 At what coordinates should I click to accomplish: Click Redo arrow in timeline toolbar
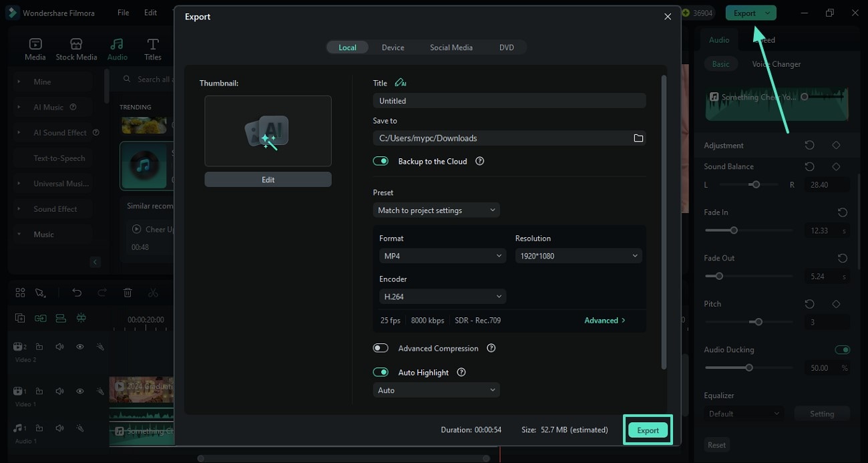[x=102, y=293]
